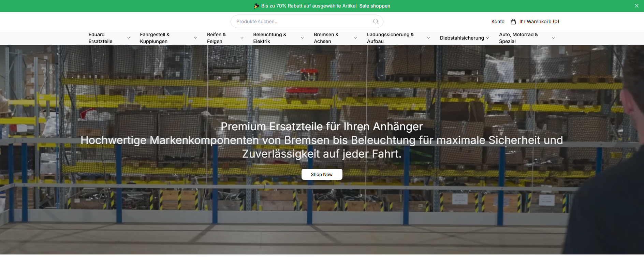Image resolution: width=644 pixels, height=279 pixels.
Task: Go to Ladungssicherung & Aufbau category
Action: (390, 38)
